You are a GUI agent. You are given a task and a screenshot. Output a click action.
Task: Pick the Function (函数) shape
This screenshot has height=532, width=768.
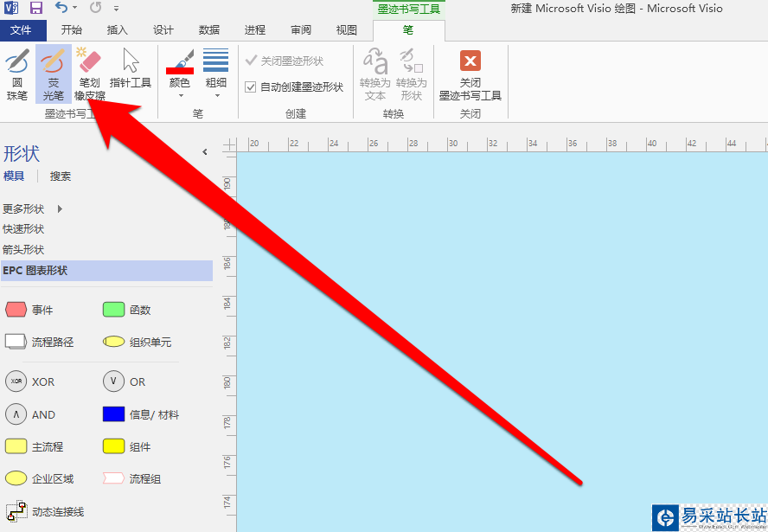tap(127, 310)
